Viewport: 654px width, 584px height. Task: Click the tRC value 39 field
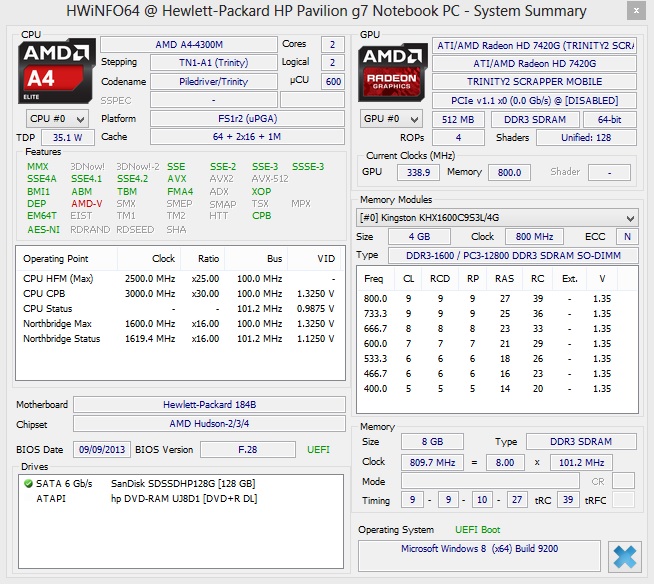(568, 500)
